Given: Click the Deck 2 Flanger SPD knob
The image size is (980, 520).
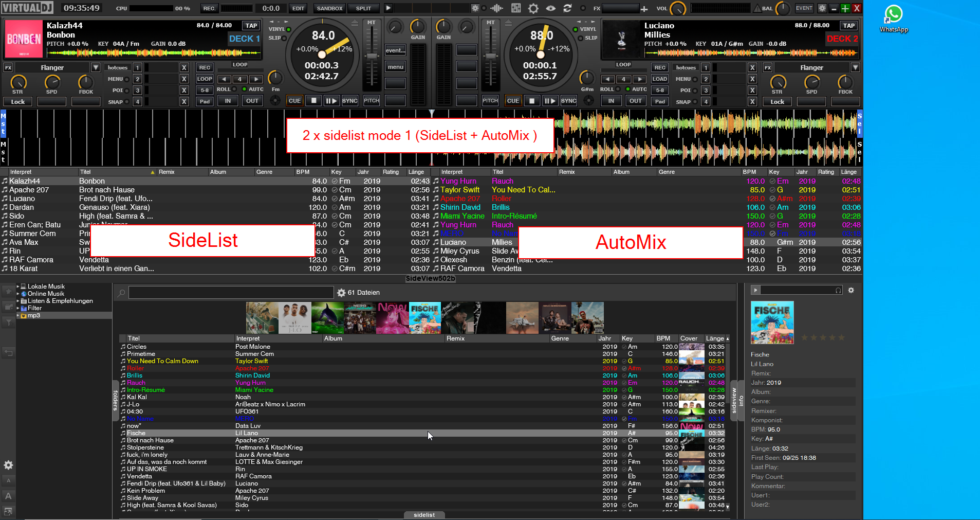Looking at the screenshot, I should (811, 82).
